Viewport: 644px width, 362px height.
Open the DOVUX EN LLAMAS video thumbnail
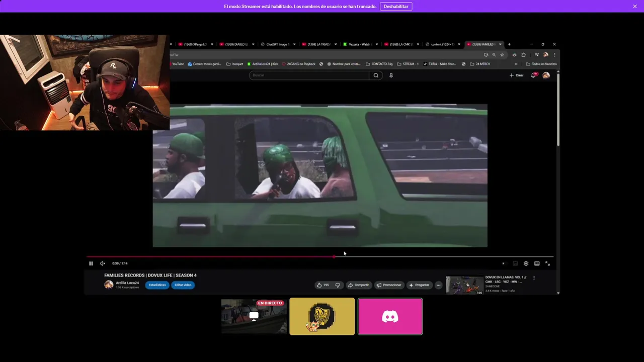click(x=464, y=285)
